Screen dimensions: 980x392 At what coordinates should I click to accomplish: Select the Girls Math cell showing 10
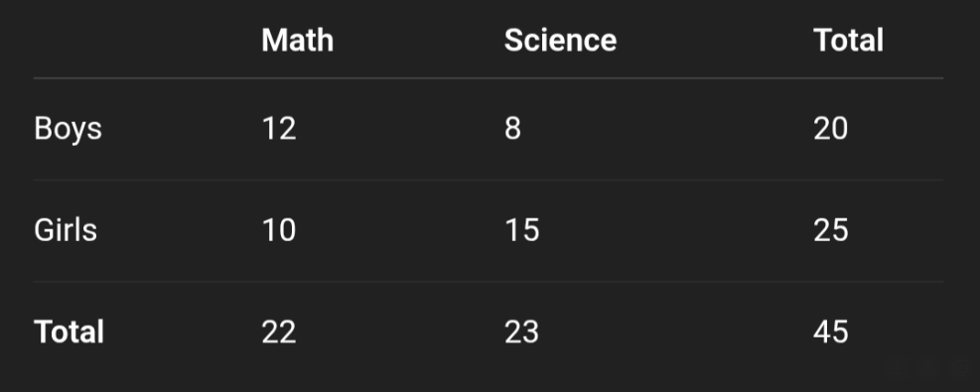[279, 230]
